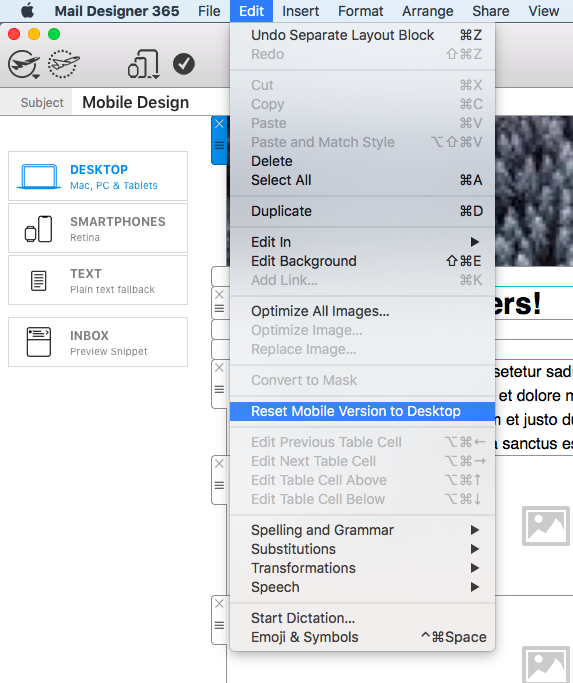Expand the Transformations submenu
The height and width of the screenshot is (683, 573).
[363, 568]
